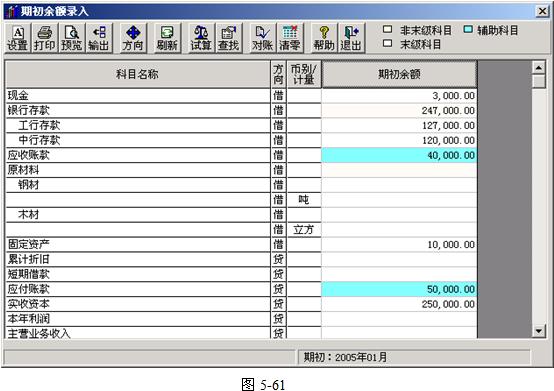The height and width of the screenshot is (391, 554).
Task: Open the 查找 find icon
Action: point(229,38)
